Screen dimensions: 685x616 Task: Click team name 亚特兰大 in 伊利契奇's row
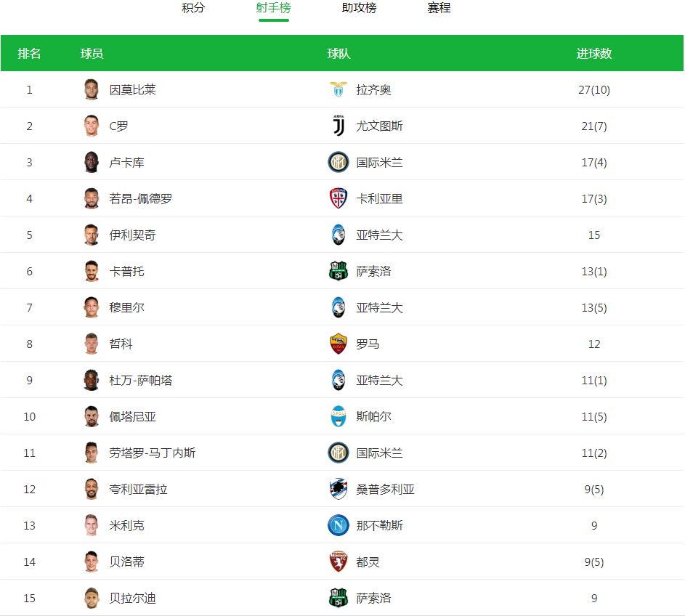379,235
